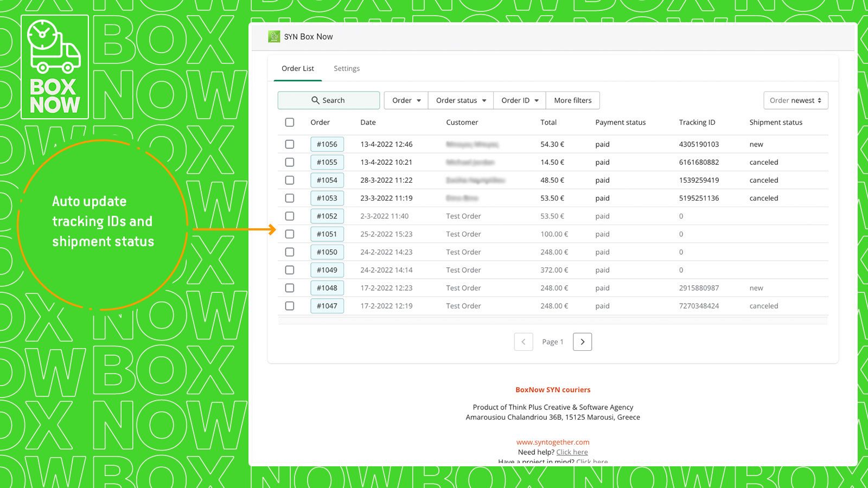Click tracking ID 1539259419
This screenshot has height=488, width=868.
click(699, 180)
